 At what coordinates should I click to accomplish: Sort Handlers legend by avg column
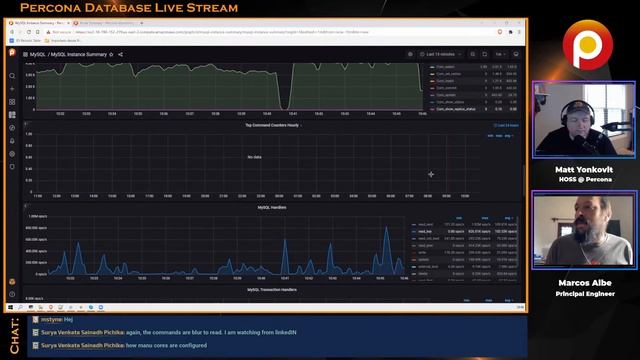pyautogui.click(x=508, y=218)
